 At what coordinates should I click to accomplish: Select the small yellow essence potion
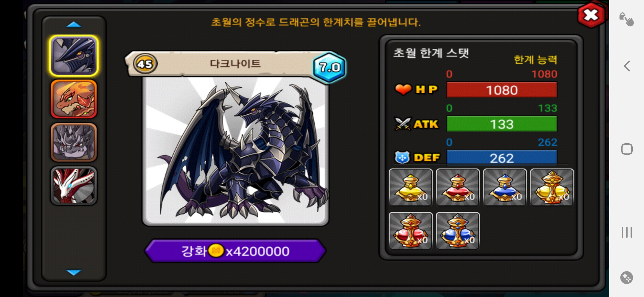[411, 187]
